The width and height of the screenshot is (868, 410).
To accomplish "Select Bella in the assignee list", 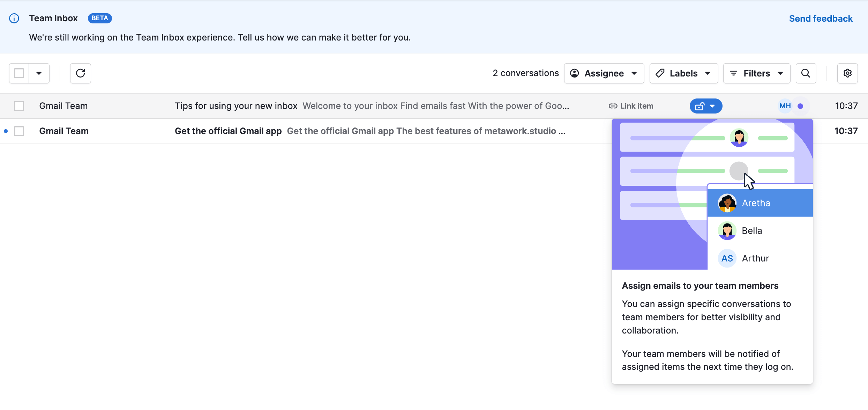I will coord(752,231).
